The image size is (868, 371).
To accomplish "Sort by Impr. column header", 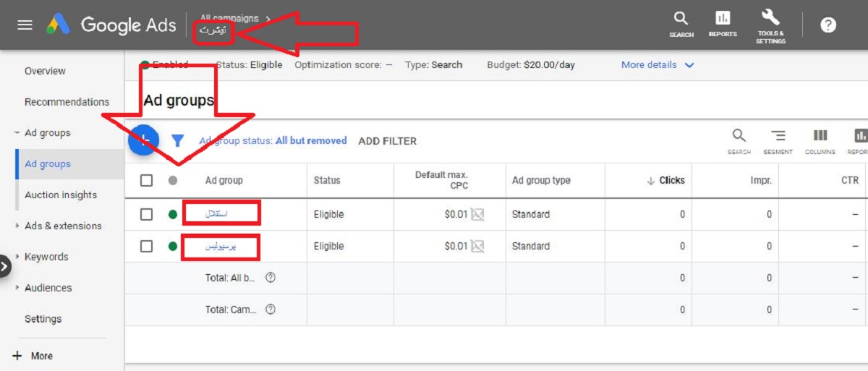I will (x=761, y=180).
